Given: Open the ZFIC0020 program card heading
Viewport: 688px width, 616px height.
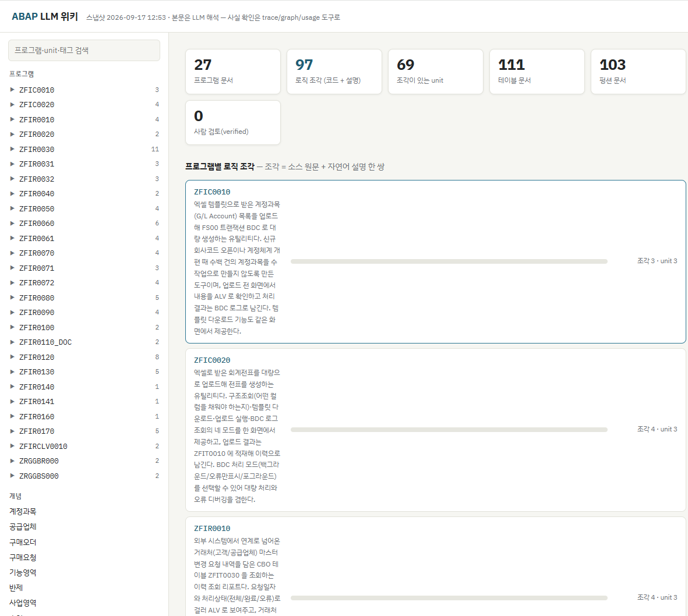Looking at the screenshot, I should pyautogui.click(x=212, y=360).
